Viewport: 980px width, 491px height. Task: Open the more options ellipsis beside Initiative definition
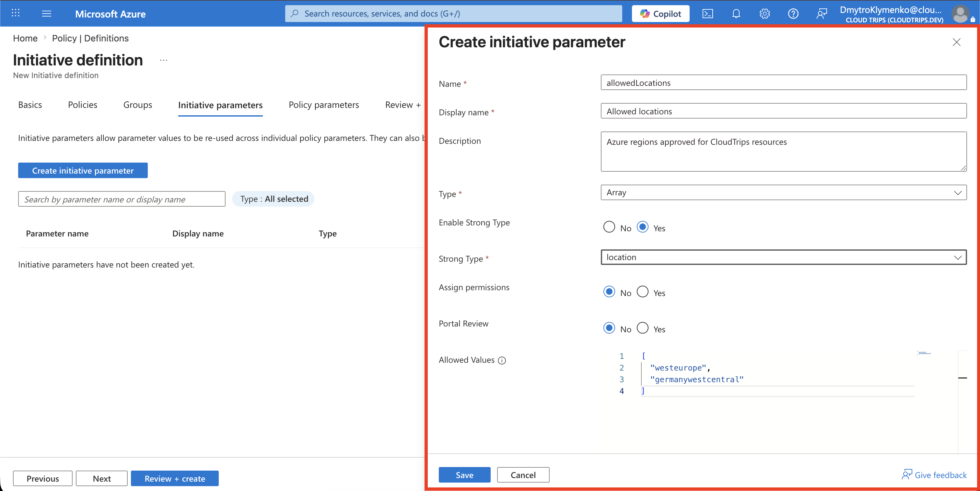click(164, 60)
